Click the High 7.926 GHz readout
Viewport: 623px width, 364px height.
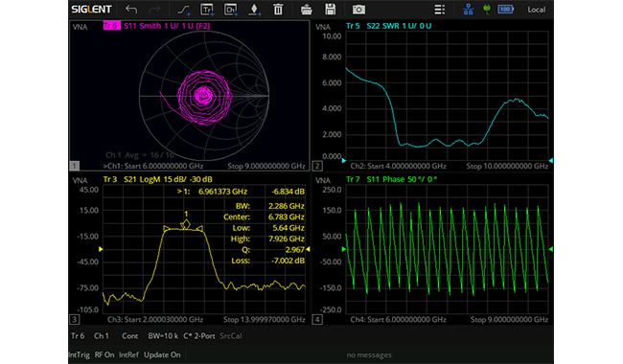click(267, 239)
